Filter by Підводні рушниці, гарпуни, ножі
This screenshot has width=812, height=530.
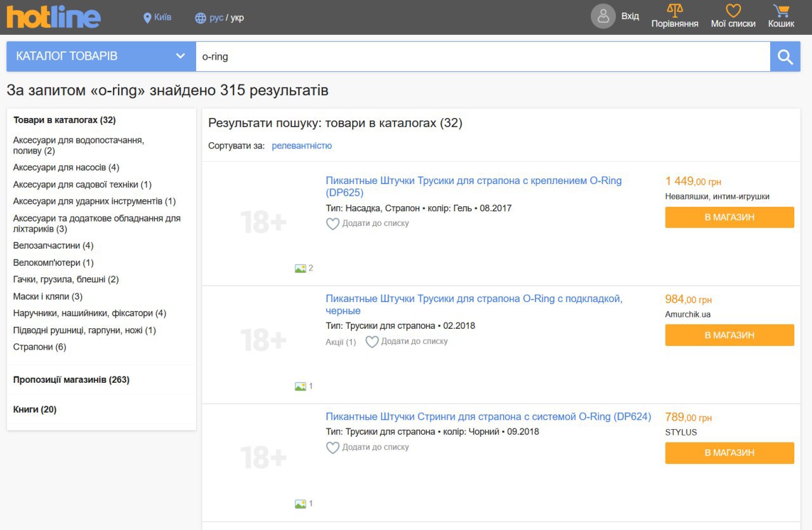pos(84,330)
